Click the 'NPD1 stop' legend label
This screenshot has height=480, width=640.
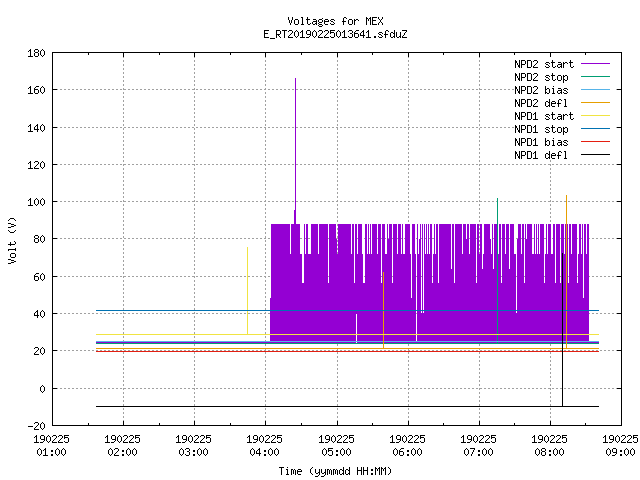tap(541, 129)
